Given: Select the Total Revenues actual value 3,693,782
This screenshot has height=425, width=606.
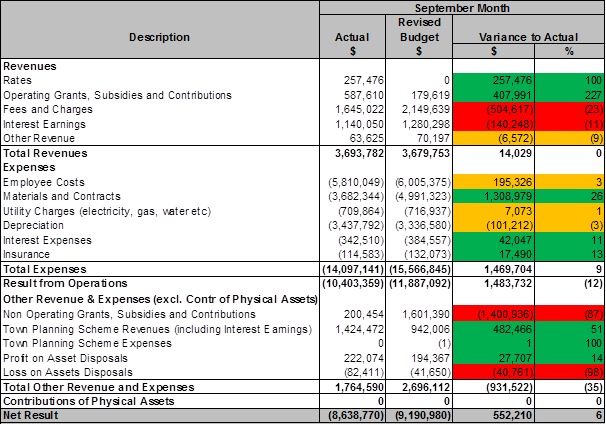Looking at the screenshot, I should coord(351,153).
